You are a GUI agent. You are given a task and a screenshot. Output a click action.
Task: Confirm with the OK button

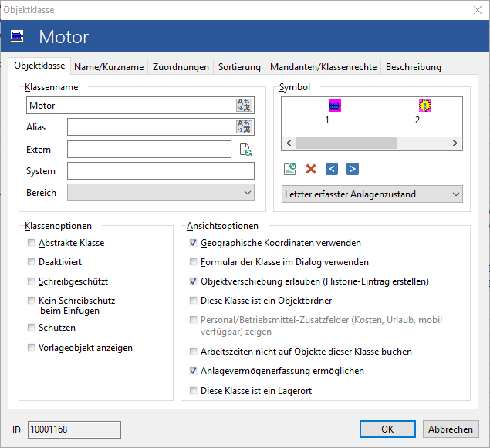(x=387, y=429)
